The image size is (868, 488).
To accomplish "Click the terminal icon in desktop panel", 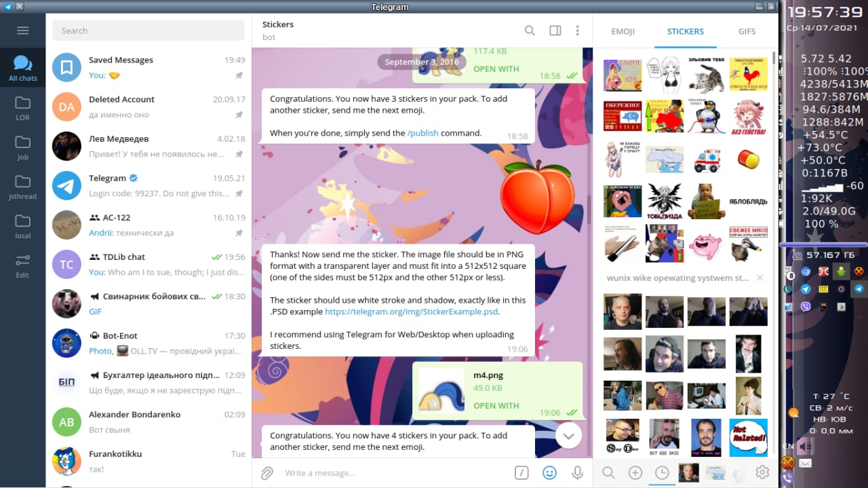I will click(823, 307).
